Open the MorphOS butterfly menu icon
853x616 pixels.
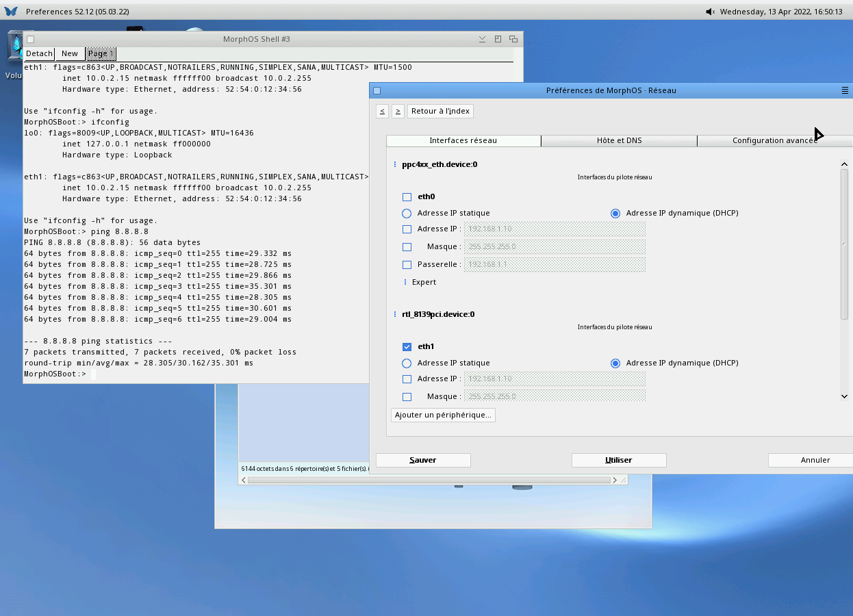pos(11,12)
